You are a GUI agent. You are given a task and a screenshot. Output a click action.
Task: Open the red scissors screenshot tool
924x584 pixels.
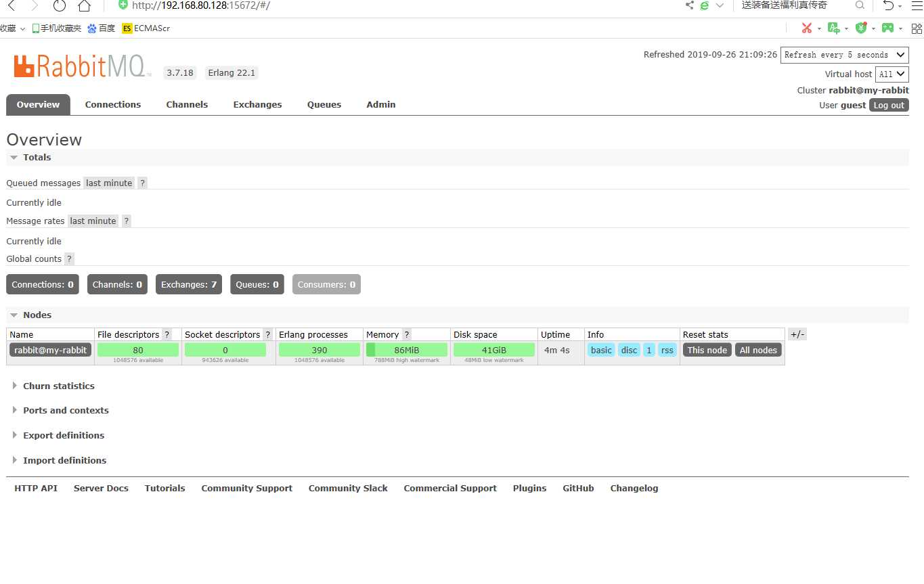click(806, 28)
